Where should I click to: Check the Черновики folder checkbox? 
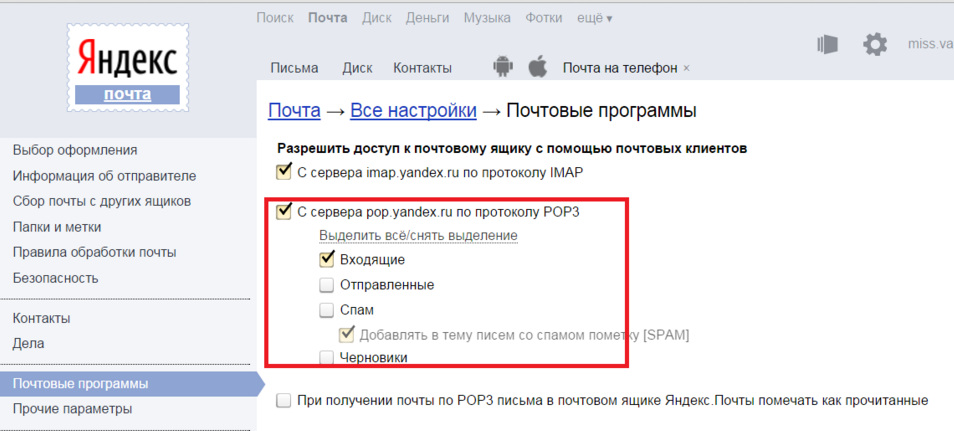pos(327,358)
